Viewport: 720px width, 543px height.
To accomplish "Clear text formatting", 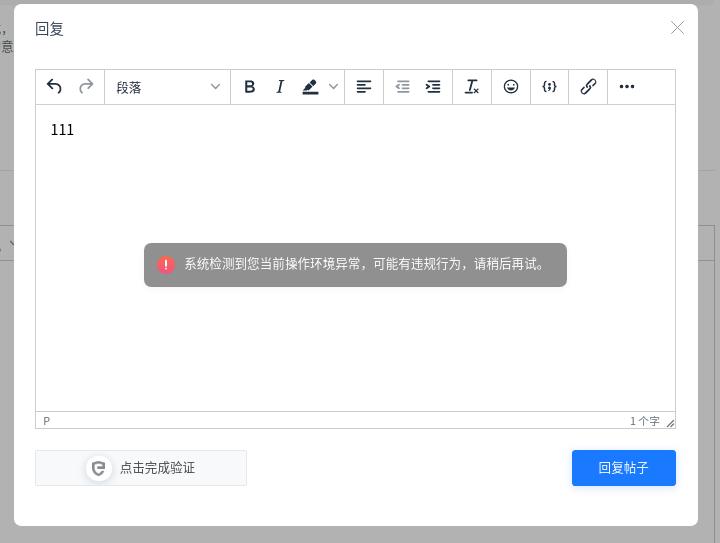I will [x=472, y=87].
